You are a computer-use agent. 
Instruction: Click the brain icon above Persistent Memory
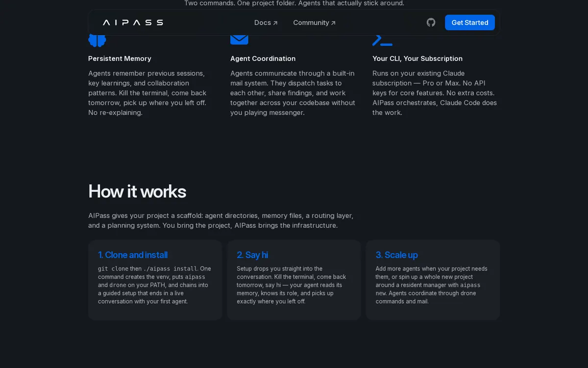[x=97, y=41]
